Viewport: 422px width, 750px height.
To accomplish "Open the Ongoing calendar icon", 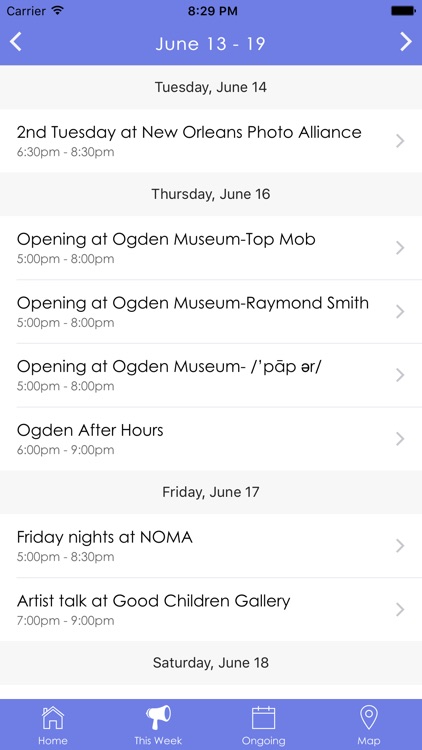I will (264, 718).
